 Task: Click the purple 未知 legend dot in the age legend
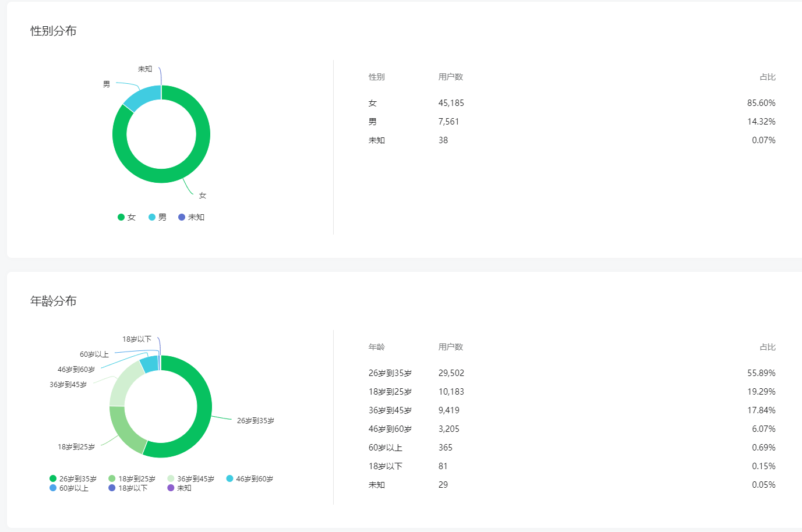[x=171, y=488]
